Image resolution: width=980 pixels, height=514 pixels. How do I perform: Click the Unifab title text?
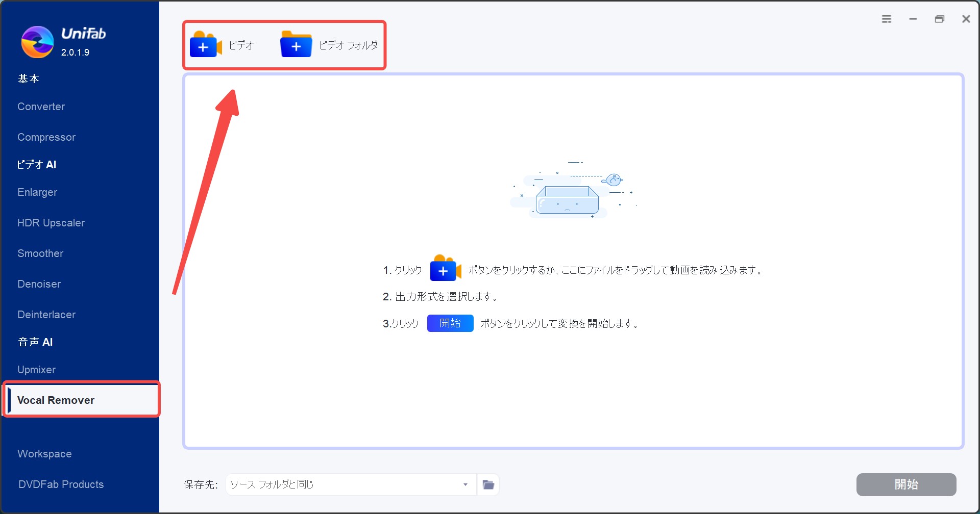coord(84,34)
